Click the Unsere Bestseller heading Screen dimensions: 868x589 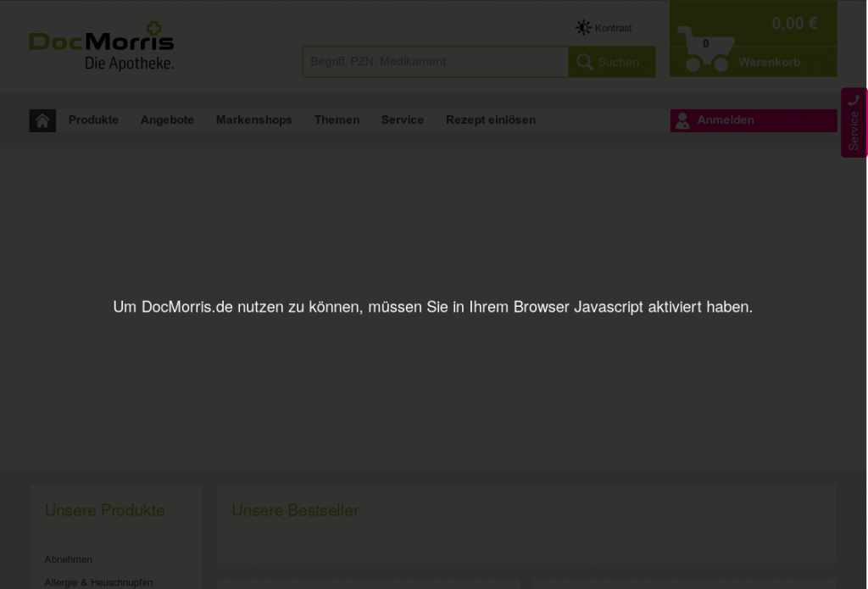click(295, 510)
